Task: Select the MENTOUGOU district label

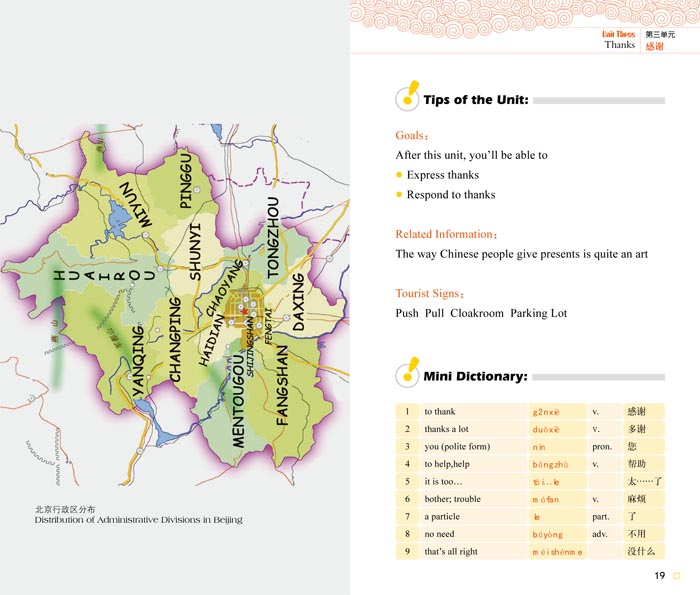Action: pos(239,401)
